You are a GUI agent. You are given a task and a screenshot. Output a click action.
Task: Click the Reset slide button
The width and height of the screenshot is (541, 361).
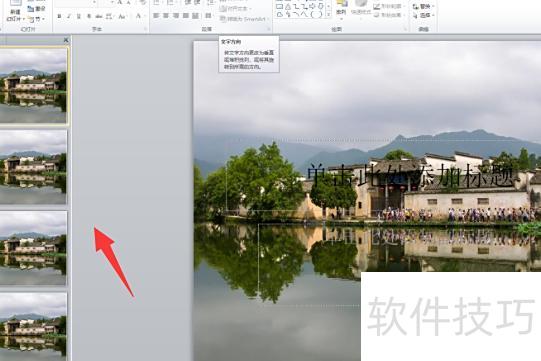(36, 8)
